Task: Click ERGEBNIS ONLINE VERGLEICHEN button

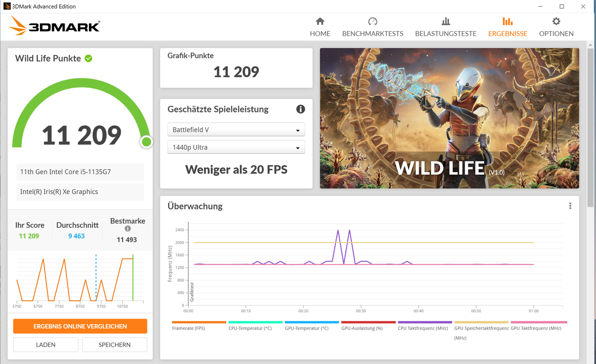Action: [x=80, y=326]
